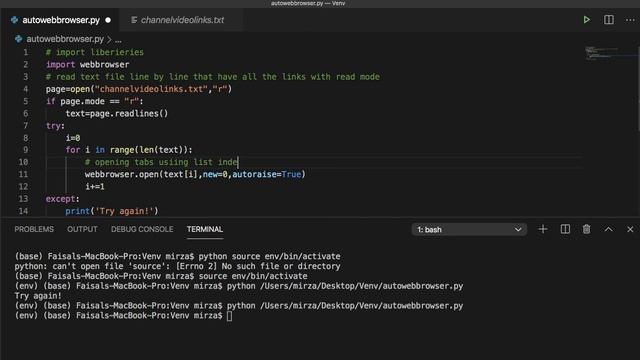Click the Python icon on the autowebbrowser.py tab

tap(14, 20)
